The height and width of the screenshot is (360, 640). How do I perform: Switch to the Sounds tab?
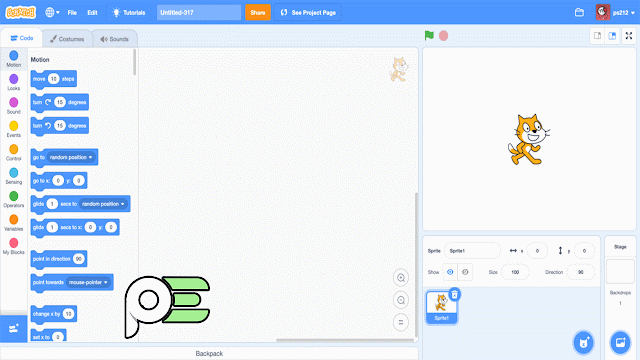(x=114, y=39)
